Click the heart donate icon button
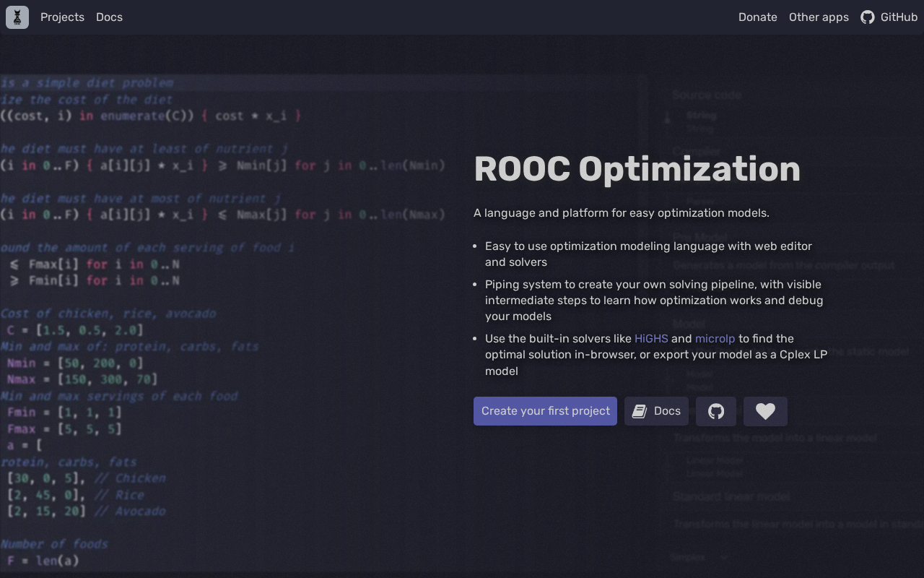 pyautogui.click(x=765, y=411)
